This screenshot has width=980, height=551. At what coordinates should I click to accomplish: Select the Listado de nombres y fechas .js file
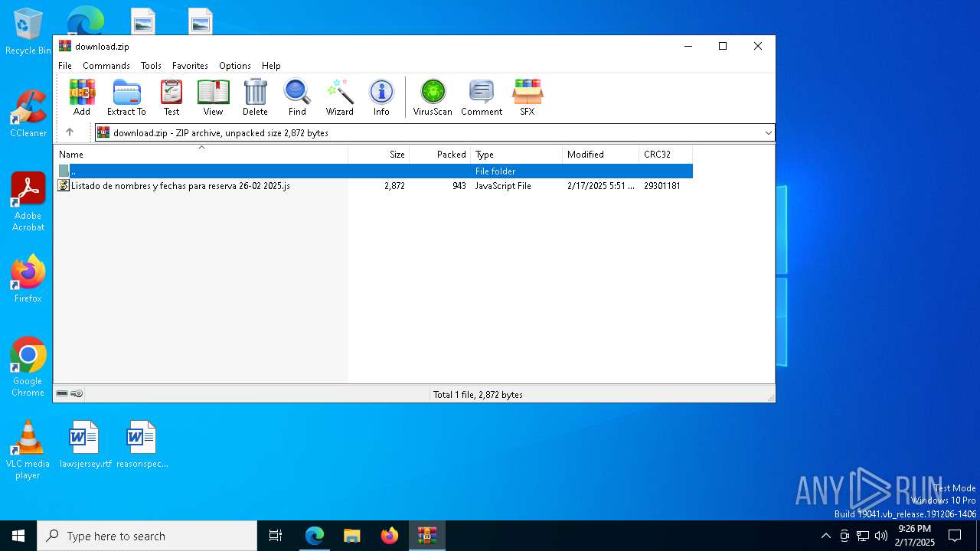pos(180,186)
